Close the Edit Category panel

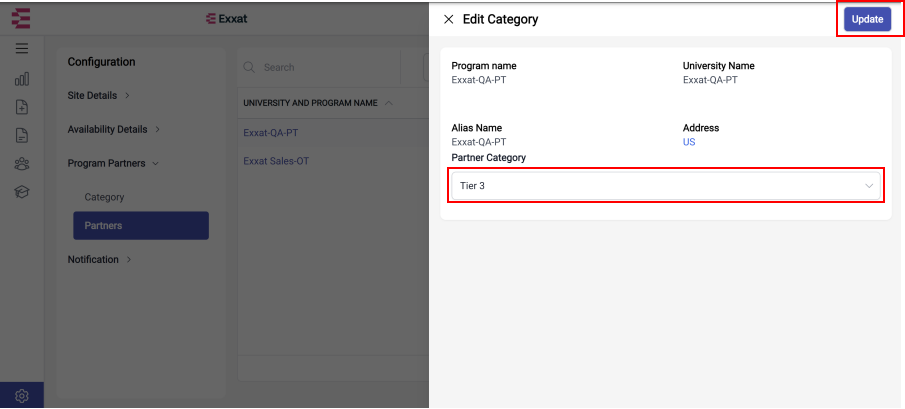(x=448, y=20)
